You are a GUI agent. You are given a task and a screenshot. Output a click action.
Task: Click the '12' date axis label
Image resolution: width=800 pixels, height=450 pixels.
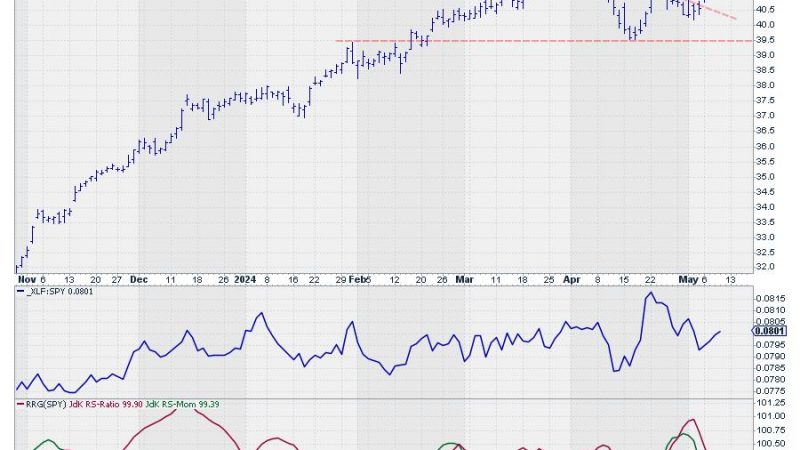394,280
